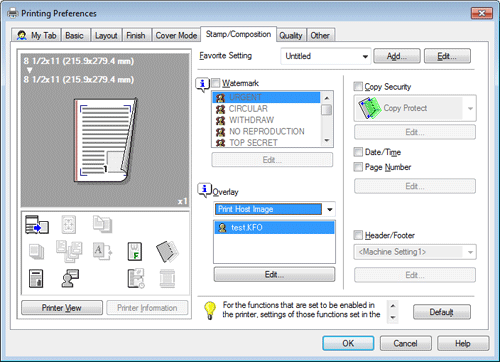Screen dimensions: 500x362
Task: Open Help for printing preferences
Action: click(463, 343)
